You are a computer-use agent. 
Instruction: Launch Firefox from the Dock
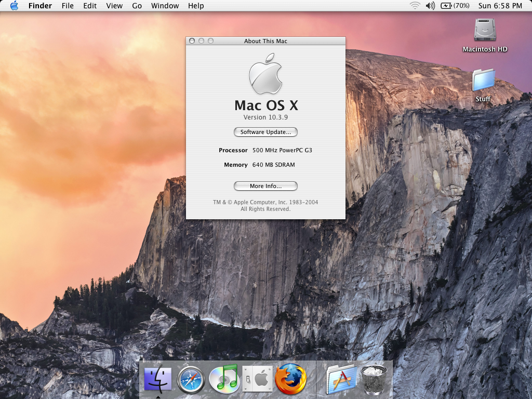tap(291, 379)
